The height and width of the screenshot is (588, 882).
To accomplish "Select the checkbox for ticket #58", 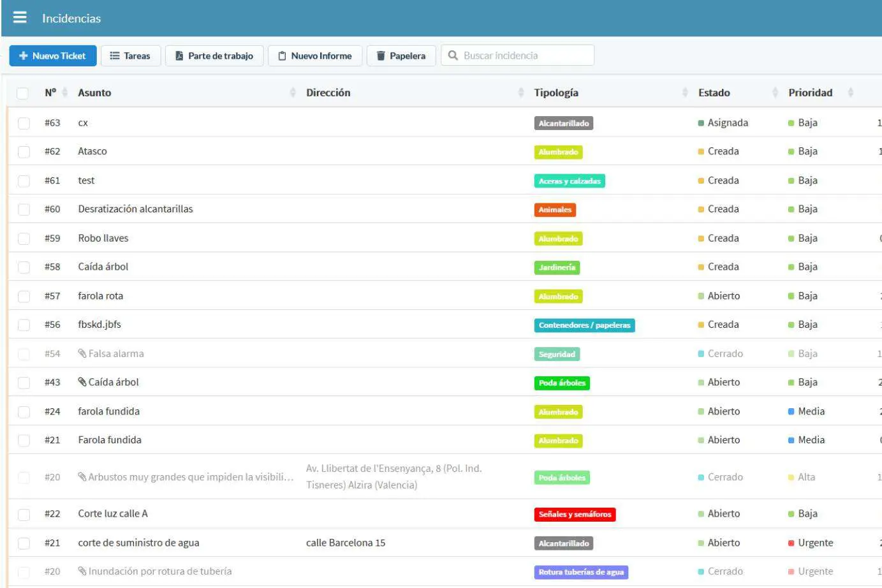I will [x=24, y=267].
